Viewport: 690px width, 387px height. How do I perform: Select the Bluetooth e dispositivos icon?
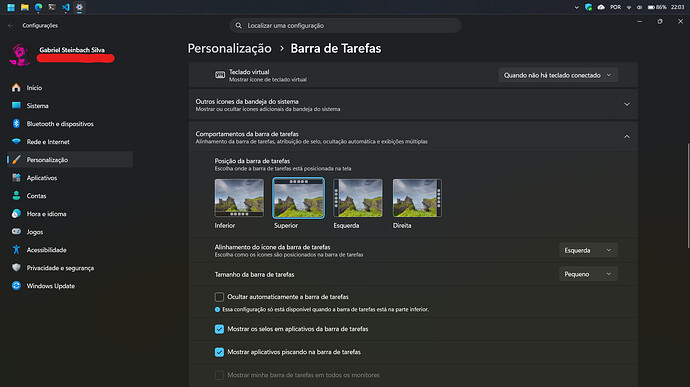tap(16, 124)
